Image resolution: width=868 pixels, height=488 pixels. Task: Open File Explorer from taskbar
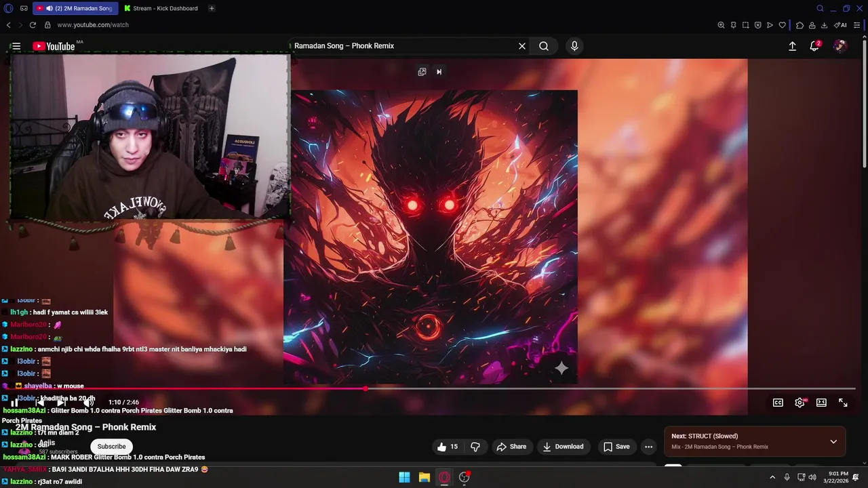(x=425, y=477)
